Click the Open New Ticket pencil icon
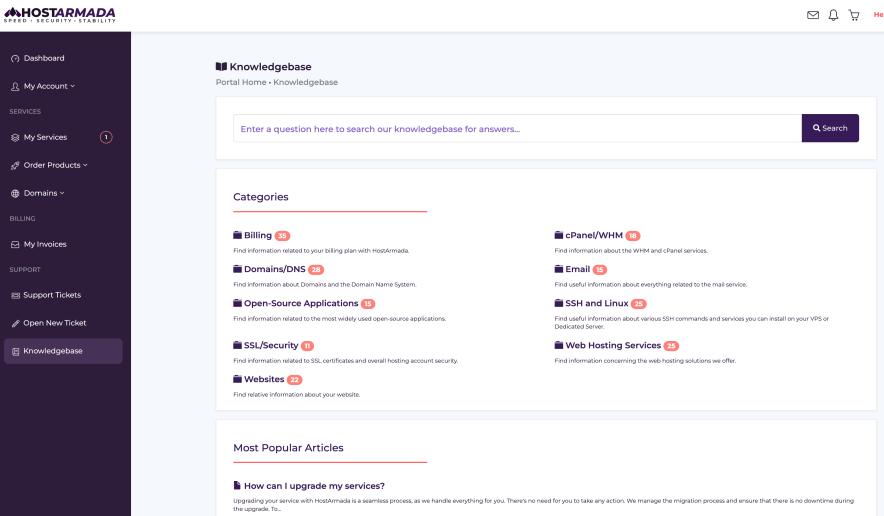 point(15,323)
